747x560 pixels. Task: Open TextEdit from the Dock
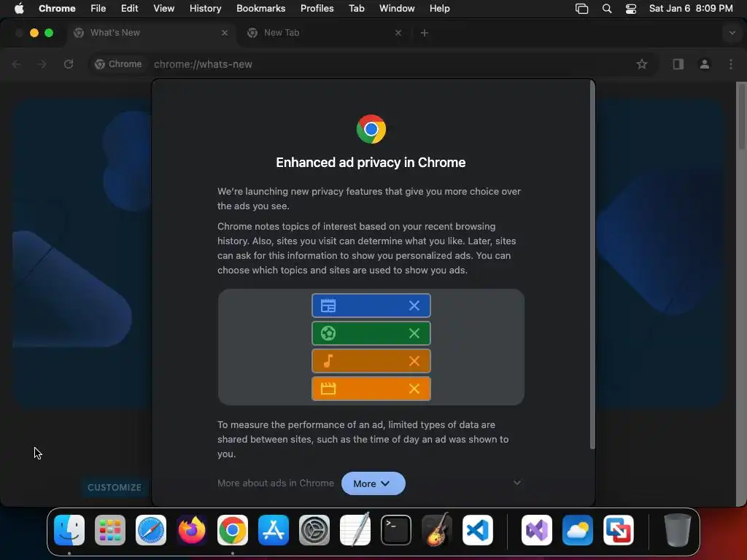(x=355, y=530)
